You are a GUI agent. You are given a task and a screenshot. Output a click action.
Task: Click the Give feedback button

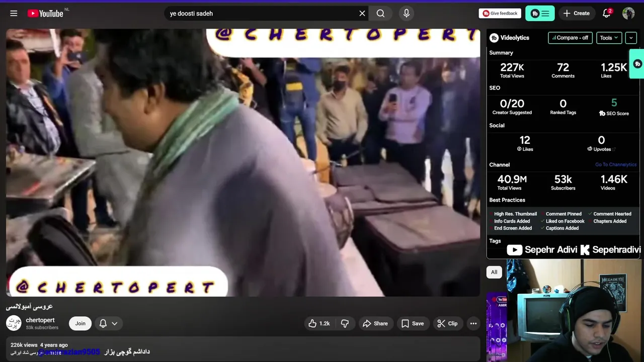500,14
